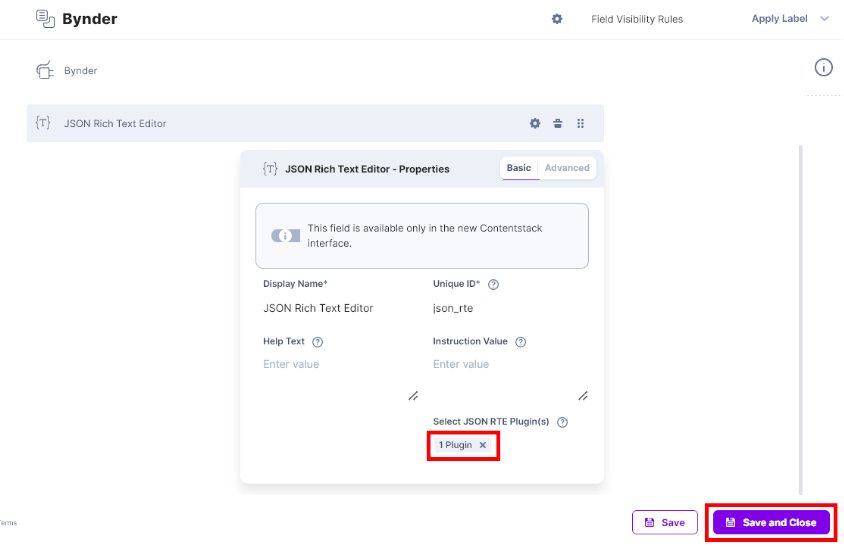Image resolution: width=844 pixels, height=549 pixels.
Task: Click the info icon in the notice box
Action: (x=285, y=235)
